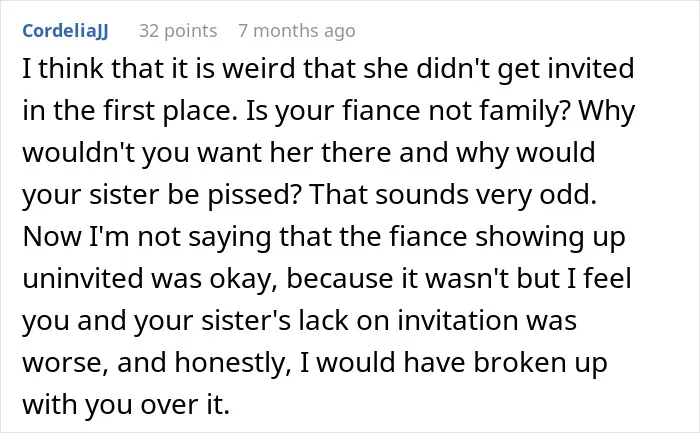The image size is (700, 433).
Task: Click the word "uninvited" in the comment
Action: coord(83,278)
